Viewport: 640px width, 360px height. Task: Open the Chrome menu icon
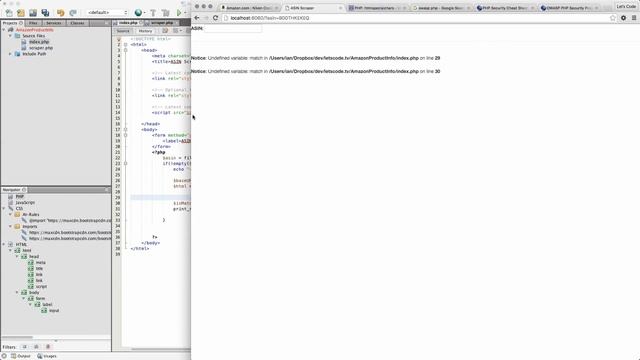634,18
